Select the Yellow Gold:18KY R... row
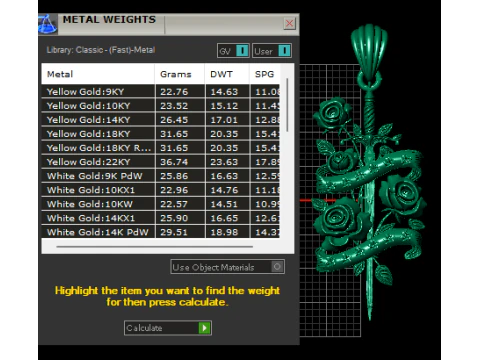 (x=161, y=148)
